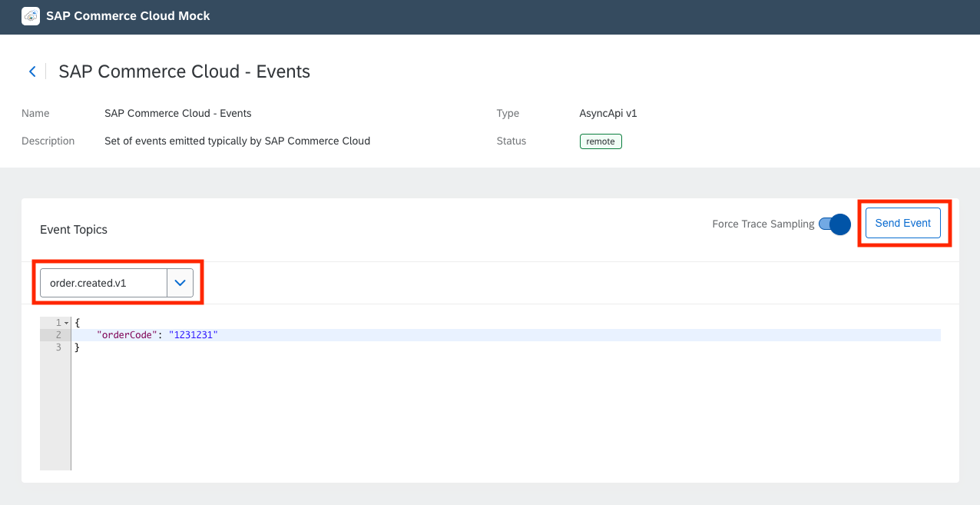Click the Event Topics heading
980x505 pixels.
[74, 230]
